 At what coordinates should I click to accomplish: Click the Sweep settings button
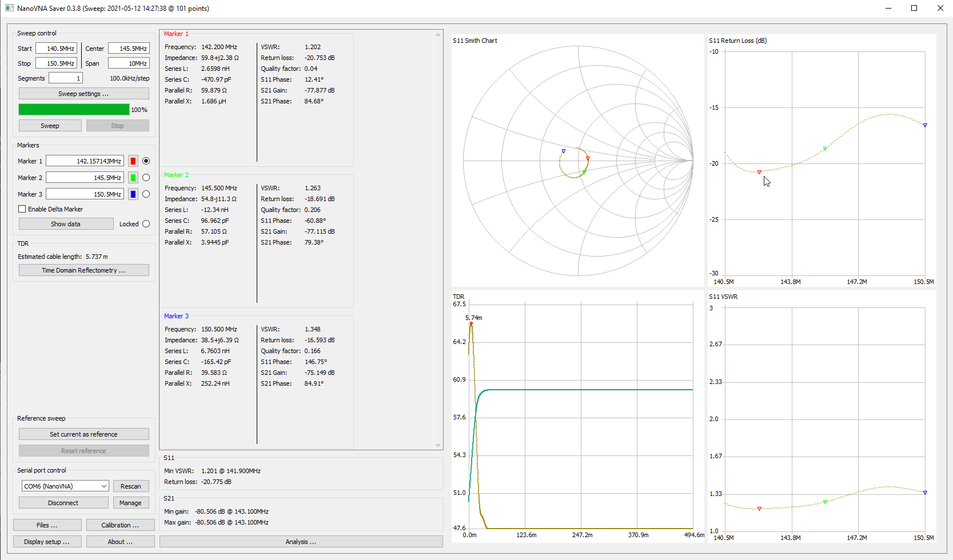click(x=83, y=94)
